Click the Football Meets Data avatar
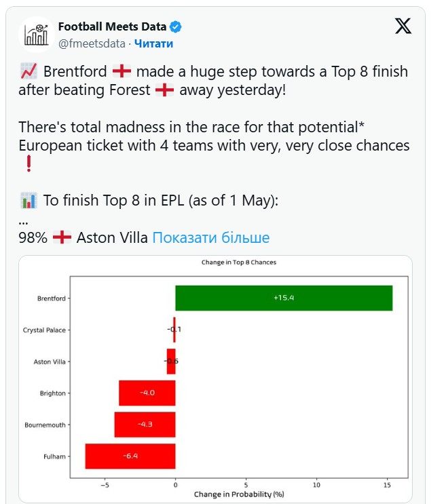Viewport: 446px width, 504px height. tap(36, 35)
